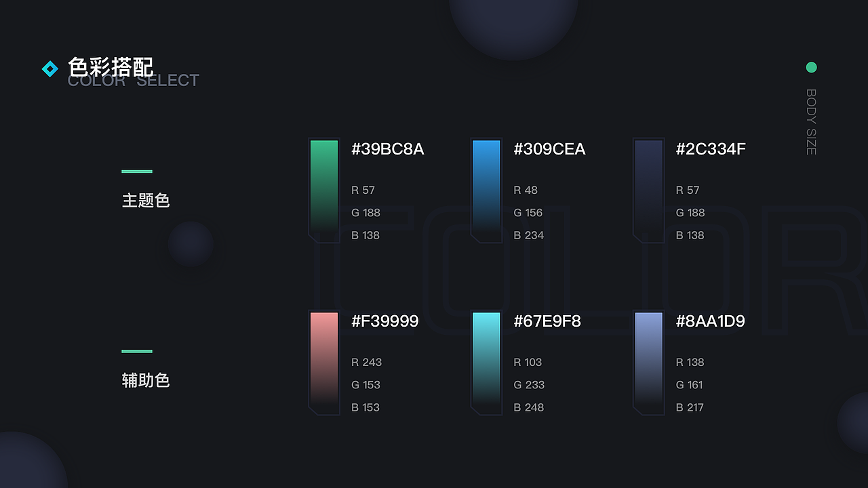Image resolution: width=868 pixels, height=488 pixels.
Task: Click the #8AA1D9 hex code text
Action: (x=710, y=321)
